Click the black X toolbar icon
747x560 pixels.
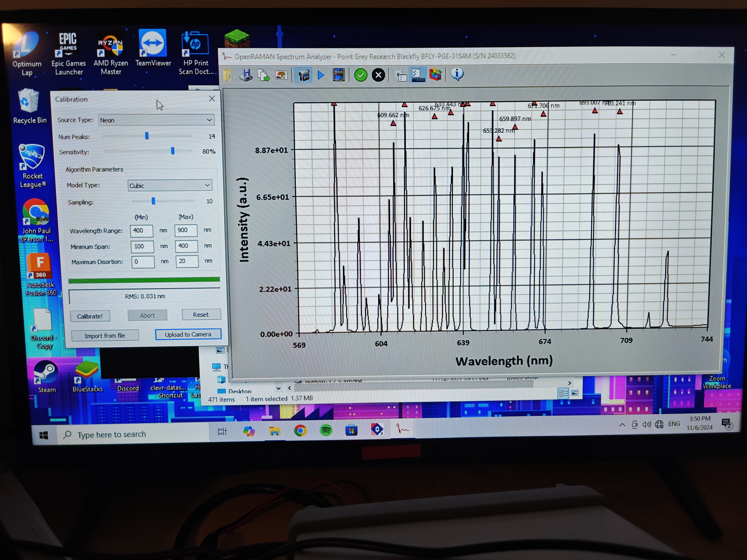click(x=378, y=75)
